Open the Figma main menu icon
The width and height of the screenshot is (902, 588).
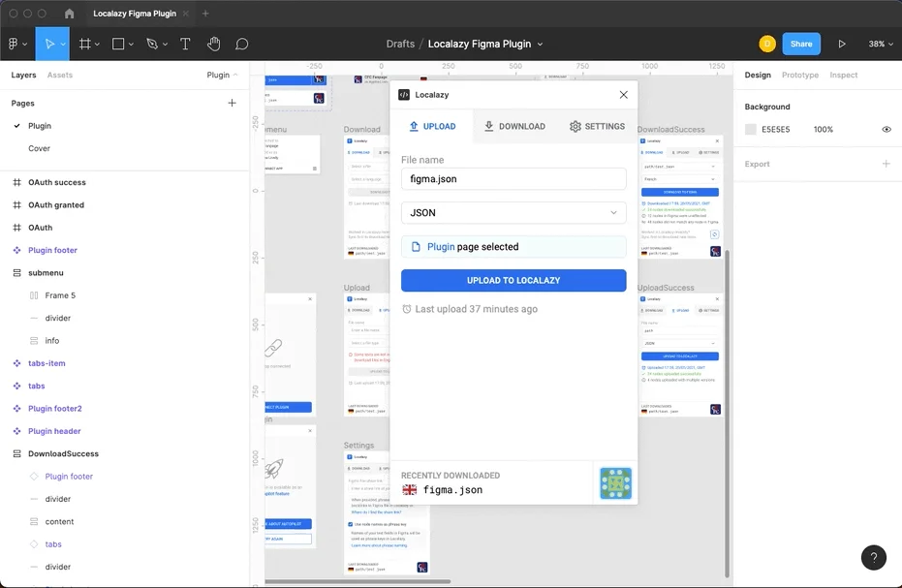(14, 44)
